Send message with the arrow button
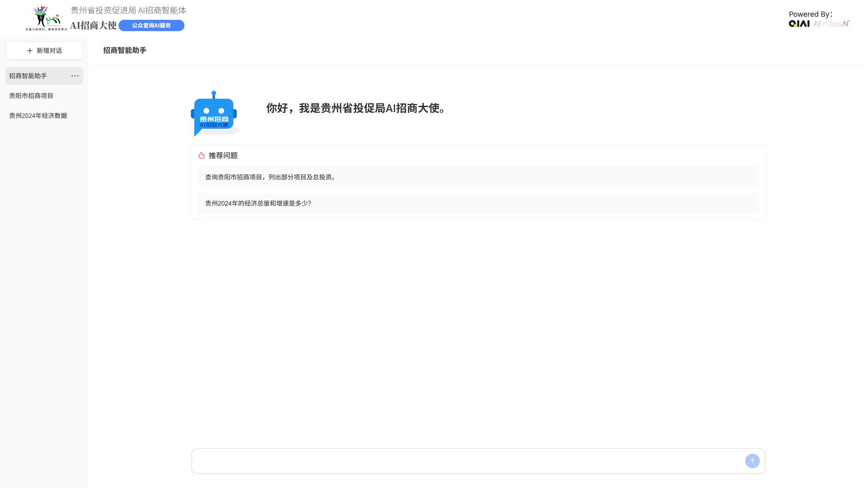Viewport: 868px width, 488px height. coord(752,461)
